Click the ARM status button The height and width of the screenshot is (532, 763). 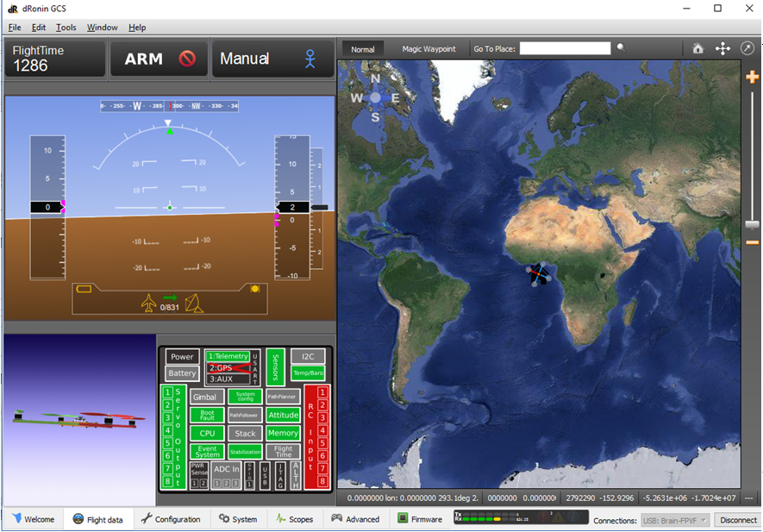coord(159,59)
